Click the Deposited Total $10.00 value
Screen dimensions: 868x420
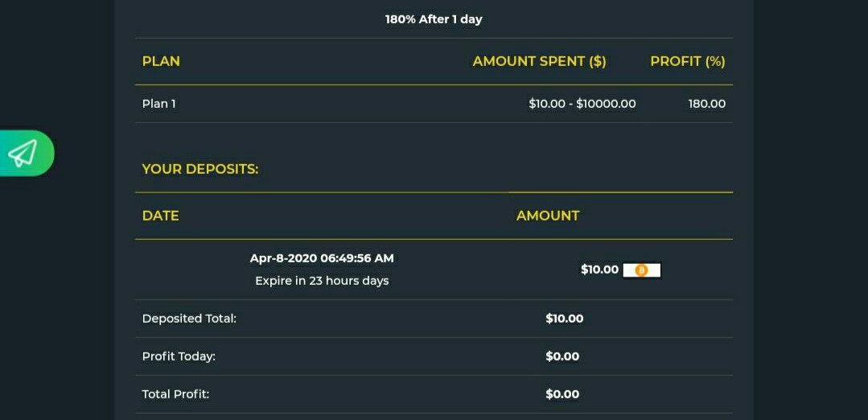click(x=565, y=319)
